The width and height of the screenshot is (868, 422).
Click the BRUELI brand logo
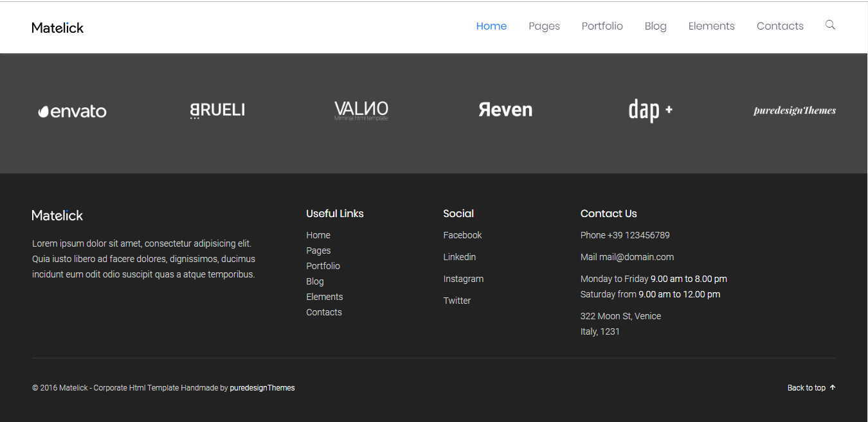tap(217, 110)
